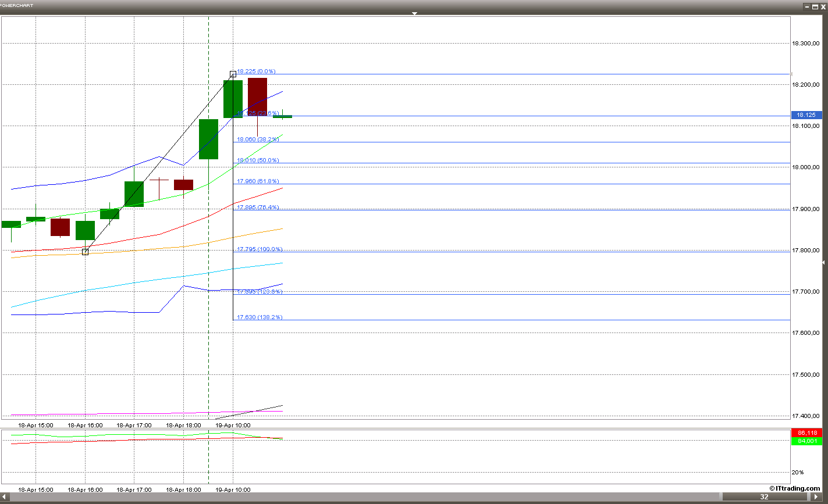This screenshot has width=828, height=504.
Task: Click the POWERCHART window title
Action: pyautogui.click(x=17, y=5)
